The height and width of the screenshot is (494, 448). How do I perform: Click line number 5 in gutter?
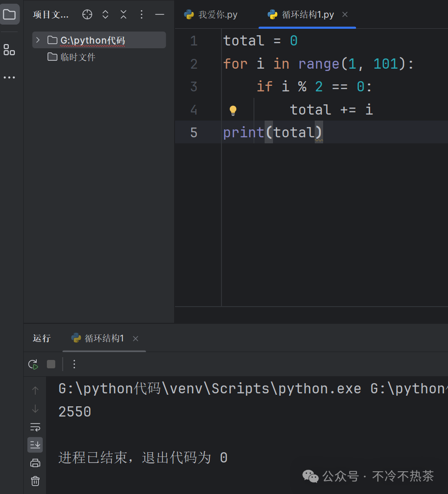point(194,133)
